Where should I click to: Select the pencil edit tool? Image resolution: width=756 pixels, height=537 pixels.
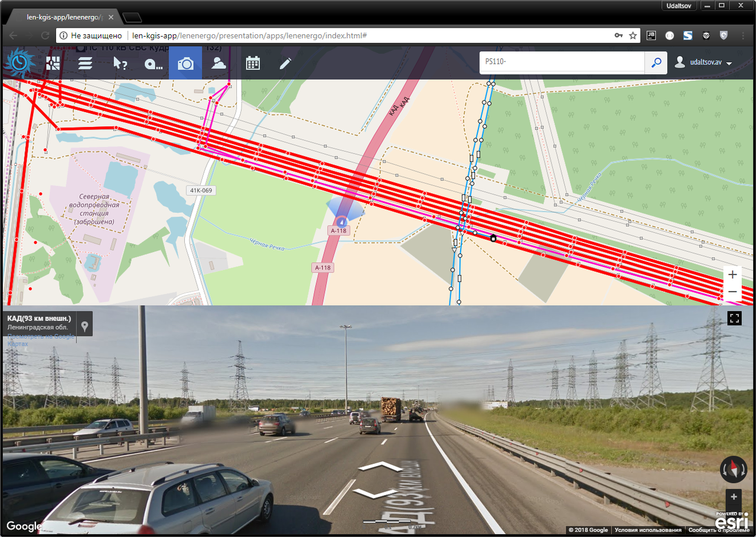click(x=286, y=63)
